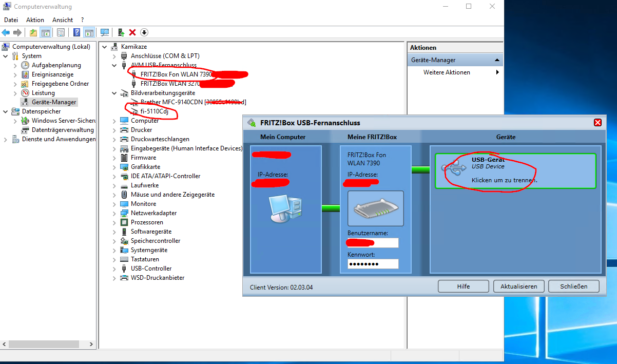Select Ereignisanzeige in the tree
Image resolution: width=617 pixels, height=364 pixels.
(x=52, y=74)
